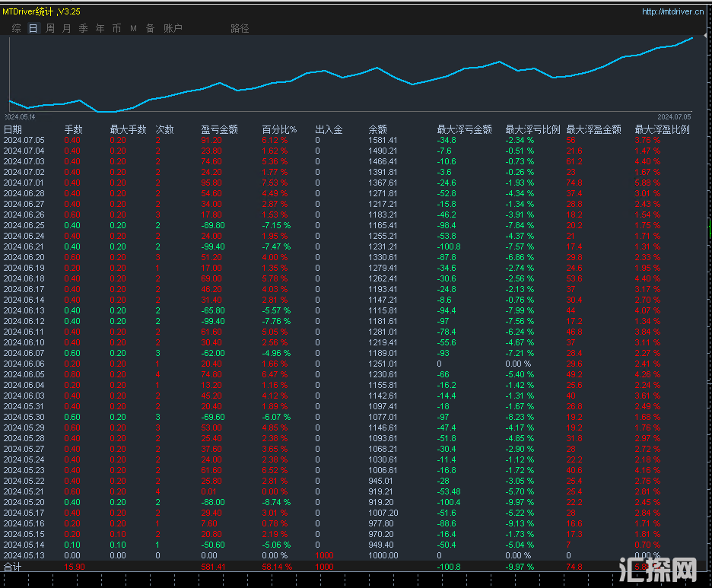Screen dimensions: 712x588
Task: Select the 2024.06.21 date row
Action: pos(24,246)
